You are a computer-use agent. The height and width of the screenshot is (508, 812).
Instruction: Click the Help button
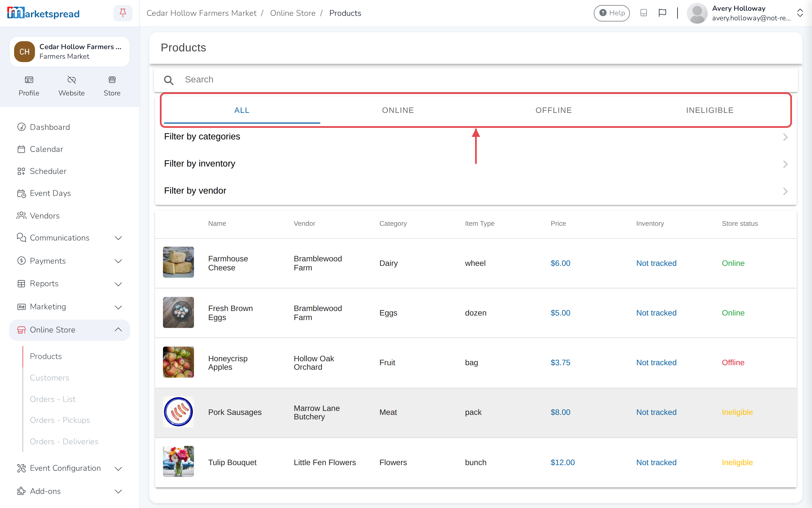click(612, 13)
